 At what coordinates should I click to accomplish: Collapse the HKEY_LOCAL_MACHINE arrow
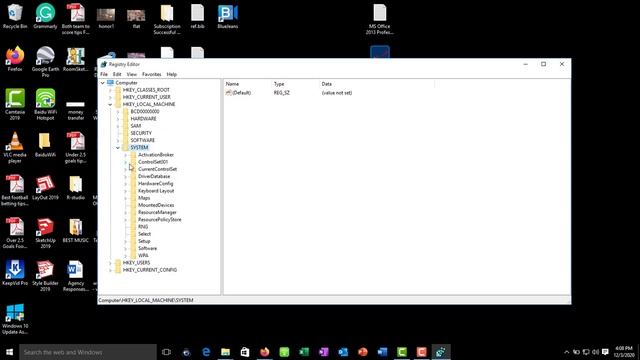(x=110, y=104)
